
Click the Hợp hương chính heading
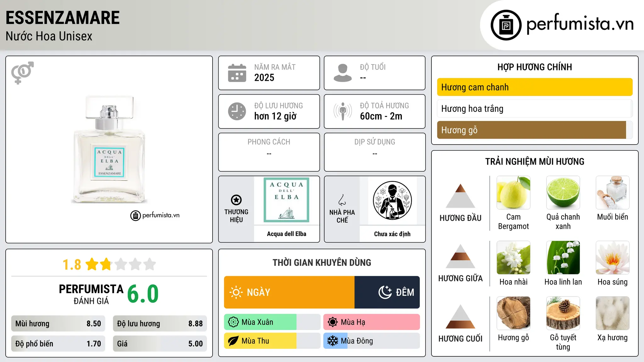coord(535,67)
